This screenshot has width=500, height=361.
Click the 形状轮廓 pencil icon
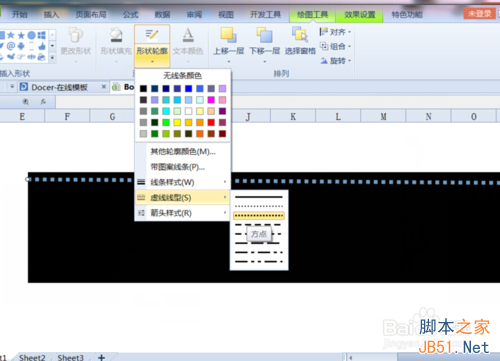[152, 34]
